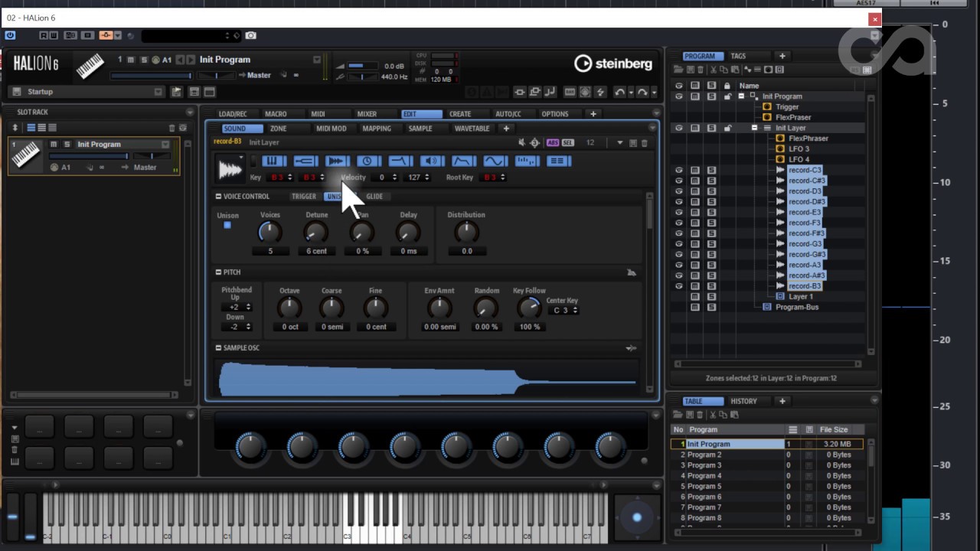This screenshot has height=551, width=980.
Task: Open the Modulation Matrix section icon
Action: point(558,161)
